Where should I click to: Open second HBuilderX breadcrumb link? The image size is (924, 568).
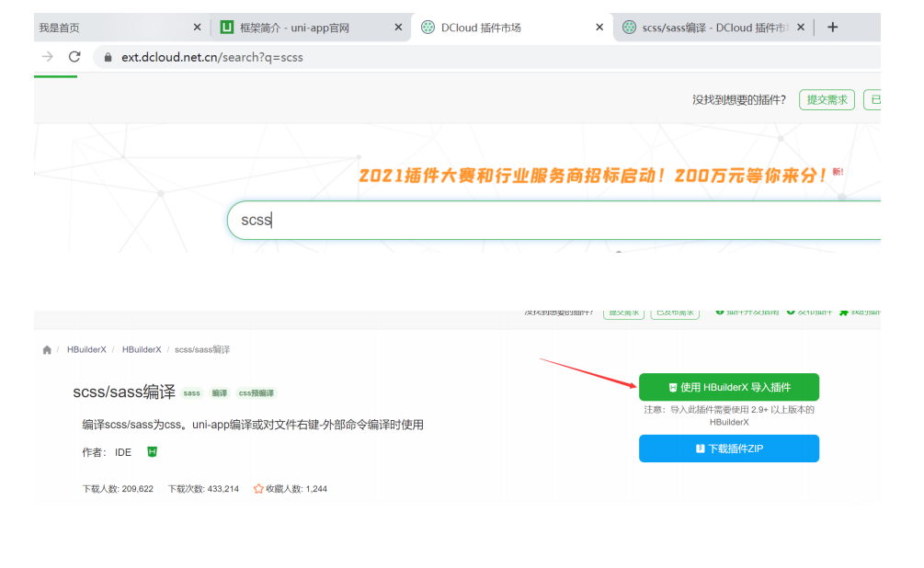tap(142, 349)
